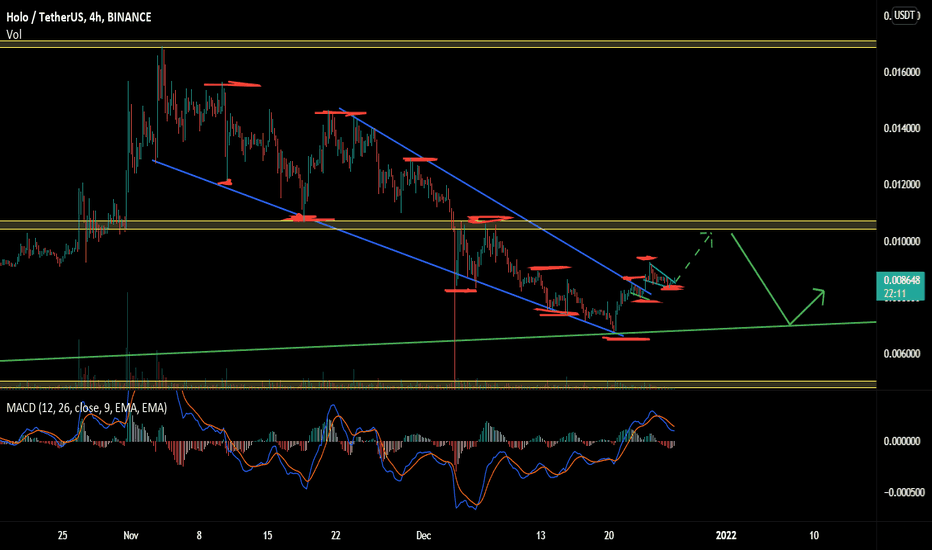The width and height of the screenshot is (932, 550).
Task: Click the 0.014000 price axis label
Action: coord(902,128)
